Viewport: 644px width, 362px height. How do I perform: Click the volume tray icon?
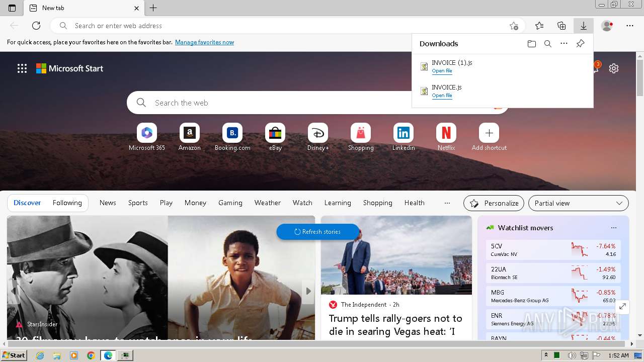click(572, 355)
